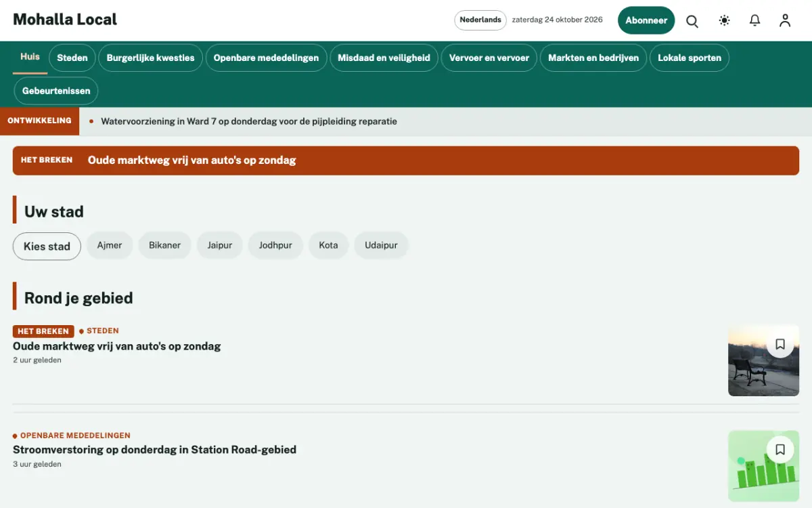Toggle light/dark theme sun icon
Viewport: 812px width, 508px height.
pos(725,21)
